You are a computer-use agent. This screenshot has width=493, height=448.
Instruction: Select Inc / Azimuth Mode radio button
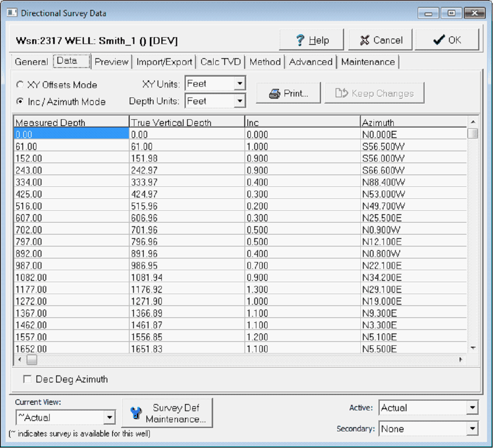click(20, 102)
